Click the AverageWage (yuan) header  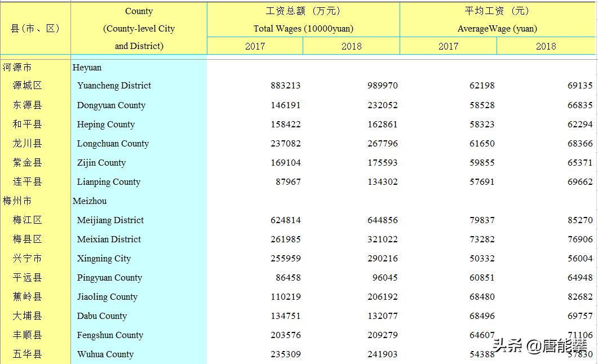click(498, 26)
